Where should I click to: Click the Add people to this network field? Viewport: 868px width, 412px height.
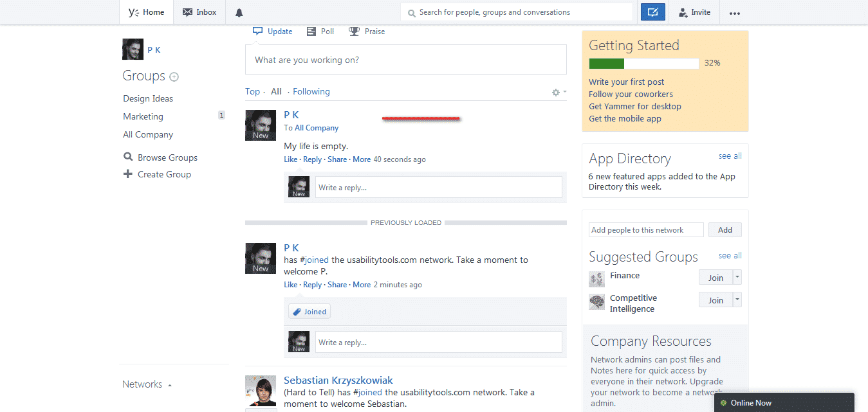click(x=645, y=229)
